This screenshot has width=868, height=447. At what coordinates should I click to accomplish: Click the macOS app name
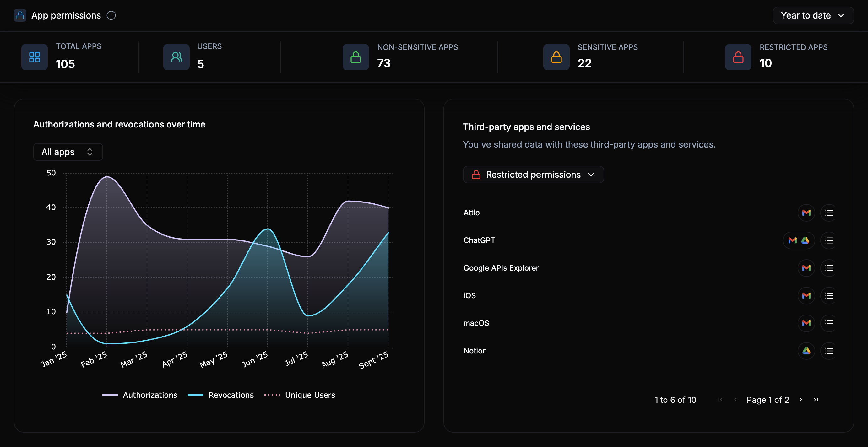coord(476,323)
